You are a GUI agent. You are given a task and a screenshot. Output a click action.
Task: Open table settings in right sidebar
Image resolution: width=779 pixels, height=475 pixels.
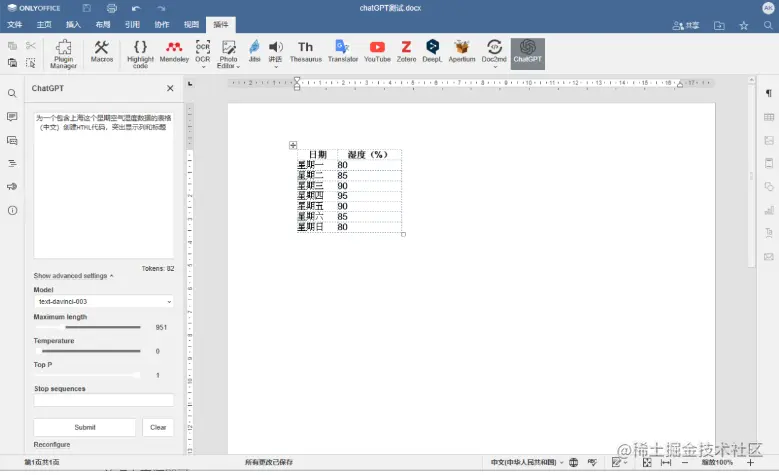(x=769, y=117)
